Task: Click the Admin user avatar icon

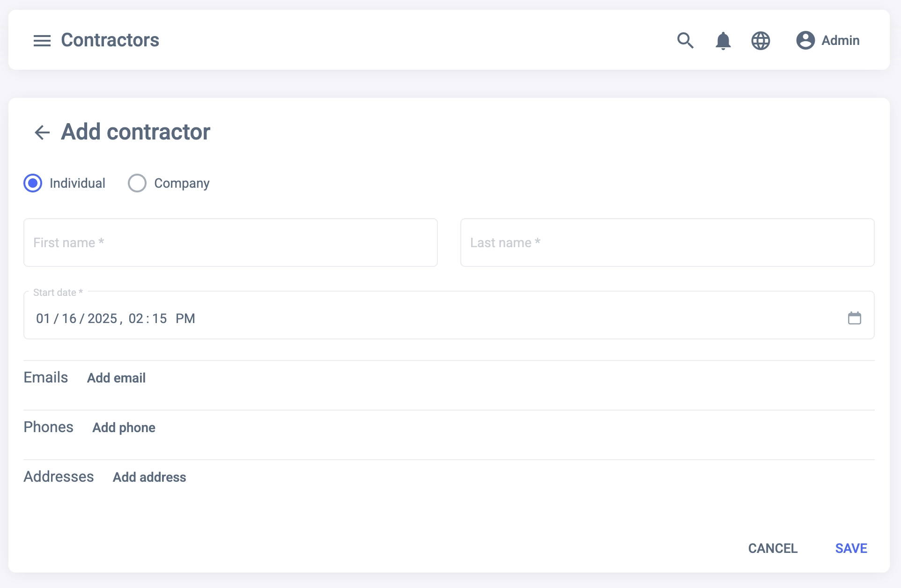Action: pyautogui.click(x=805, y=40)
